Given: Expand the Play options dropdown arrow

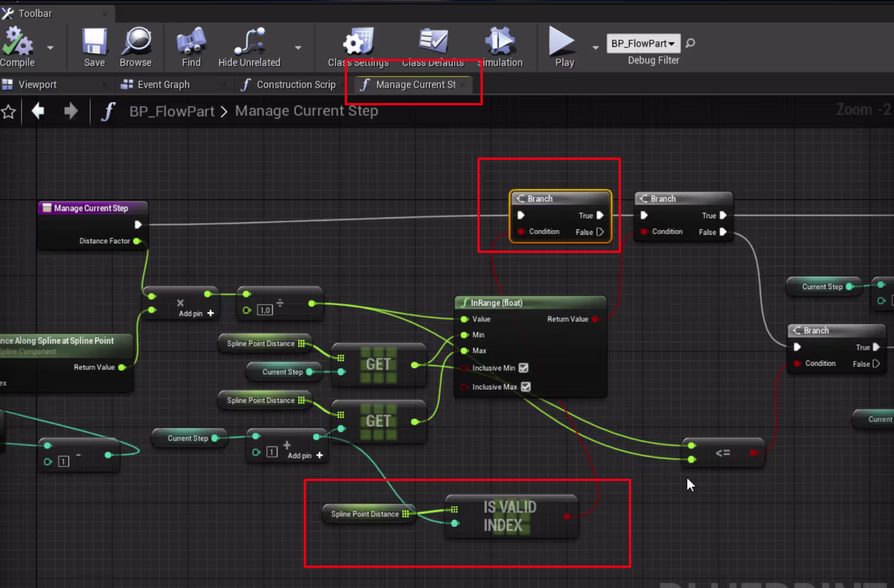Looking at the screenshot, I should [595, 47].
